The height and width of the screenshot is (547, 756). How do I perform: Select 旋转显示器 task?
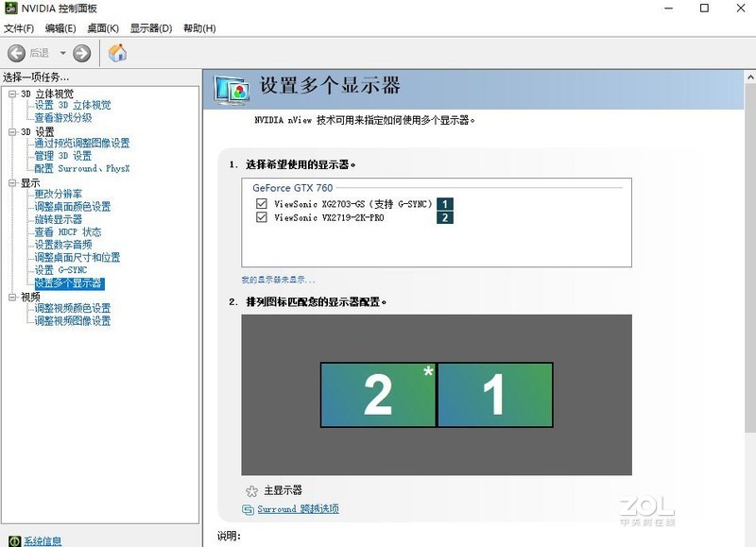click(59, 219)
